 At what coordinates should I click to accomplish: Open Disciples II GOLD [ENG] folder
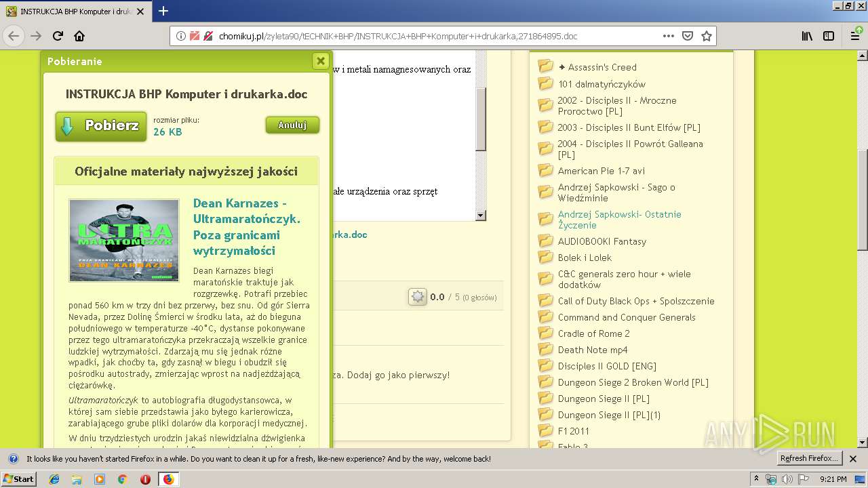coord(607,366)
